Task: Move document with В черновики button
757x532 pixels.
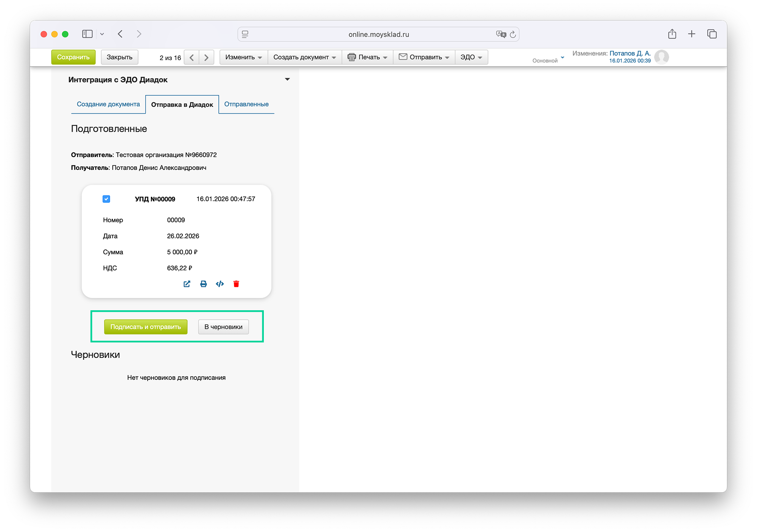Action: [x=223, y=327]
